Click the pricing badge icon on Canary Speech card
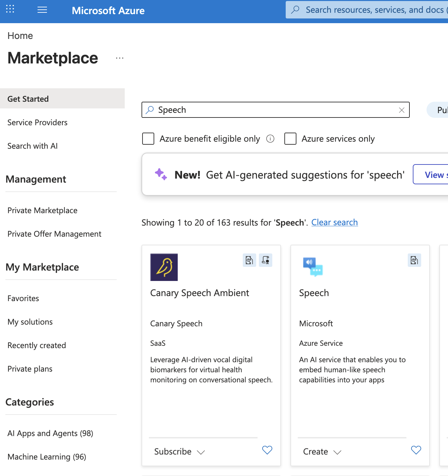Viewport: 448px width, 476px height. pyautogui.click(x=249, y=260)
